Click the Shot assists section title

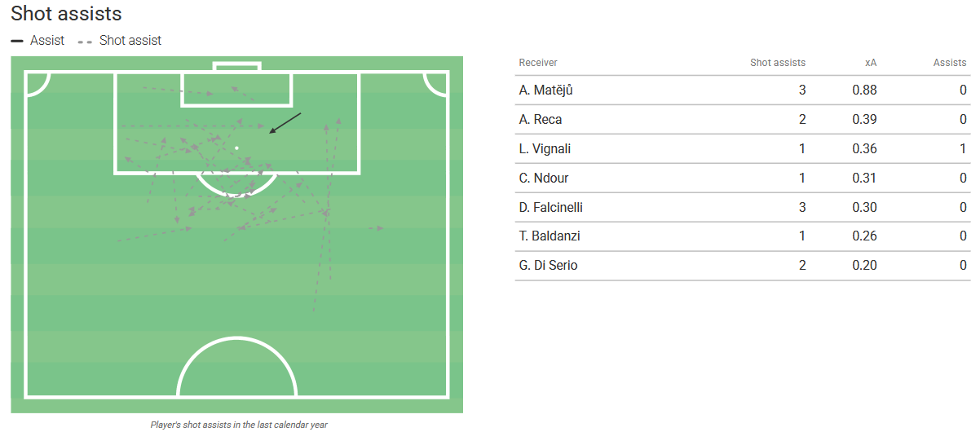coord(66,14)
